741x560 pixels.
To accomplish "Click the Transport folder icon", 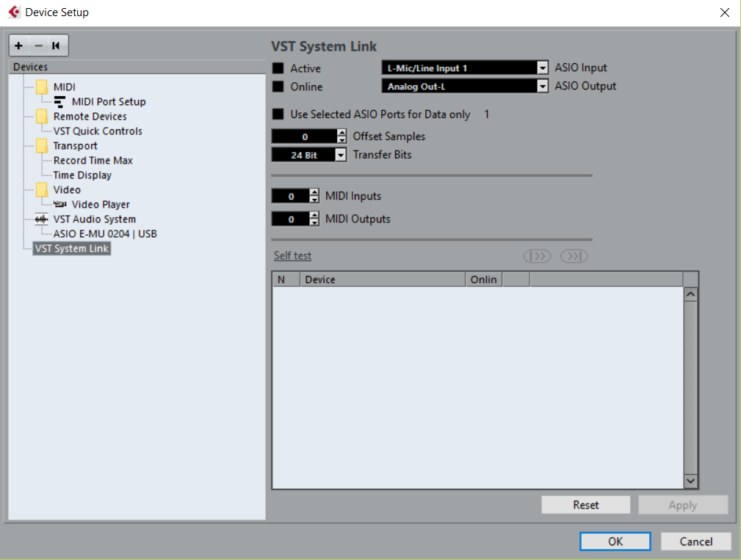I will [42, 145].
